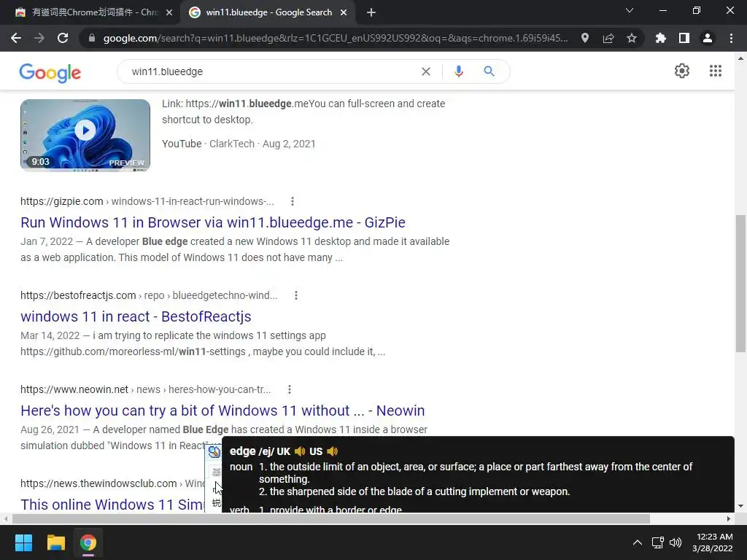Close the win11.blueedge search tab
Image resolution: width=747 pixels, height=560 pixels.
tap(344, 12)
